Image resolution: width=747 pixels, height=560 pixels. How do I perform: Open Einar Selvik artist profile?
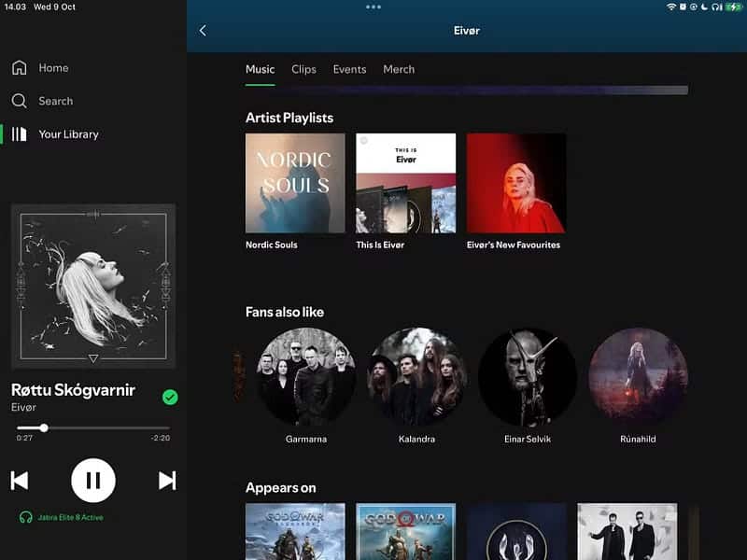pos(527,376)
